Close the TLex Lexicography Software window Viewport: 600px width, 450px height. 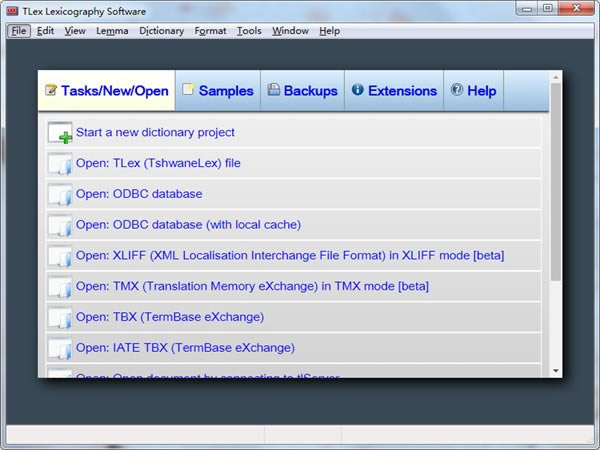(x=576, y=8)
